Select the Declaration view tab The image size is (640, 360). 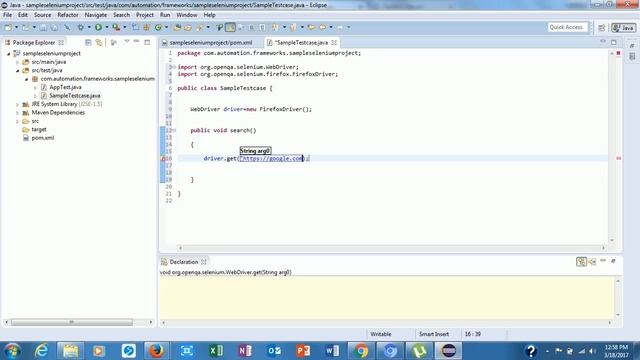pyautogui.click(x=184, y=262)
